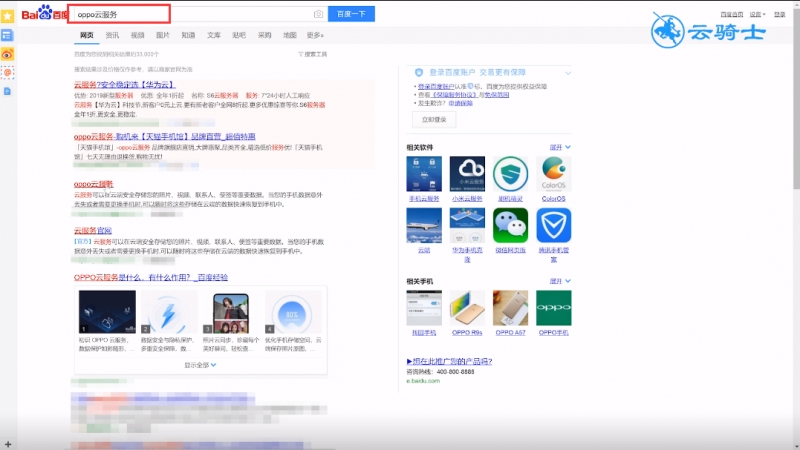Screen dimensions: 800x450
Task: Click the airplane 云端 app thumbnail
Action: coord(424,225)
